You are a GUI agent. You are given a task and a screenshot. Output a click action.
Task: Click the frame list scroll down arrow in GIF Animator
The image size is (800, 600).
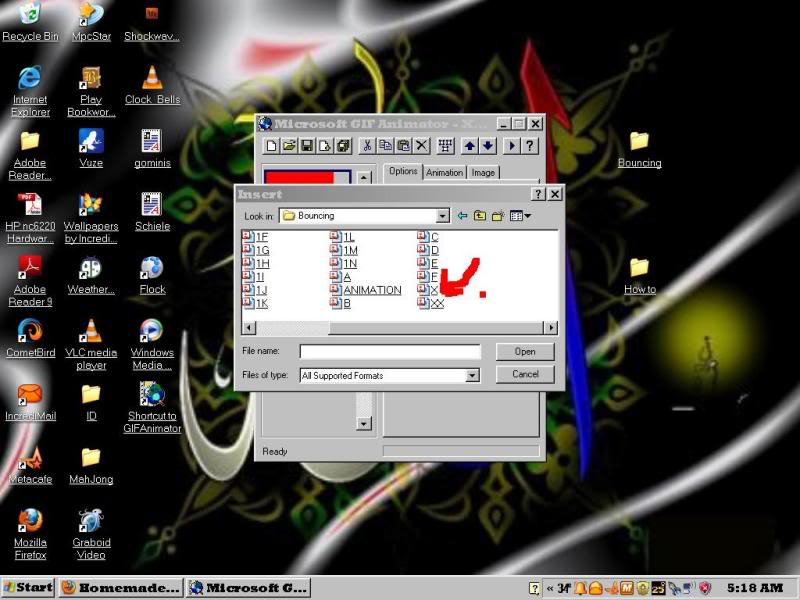pyautogui.click(x=364, y=423)
